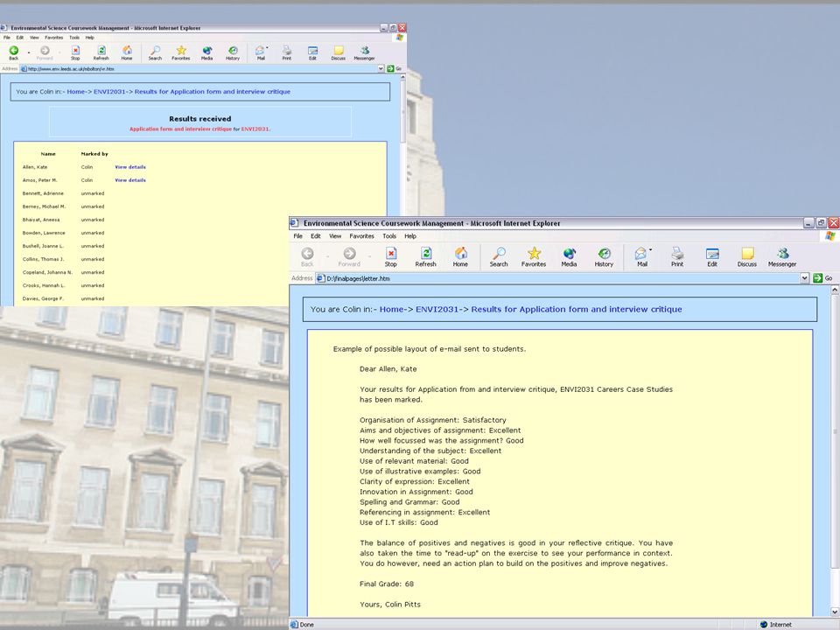Open Help menu in front browser window
840x630 pixels.
click(410, 236)
